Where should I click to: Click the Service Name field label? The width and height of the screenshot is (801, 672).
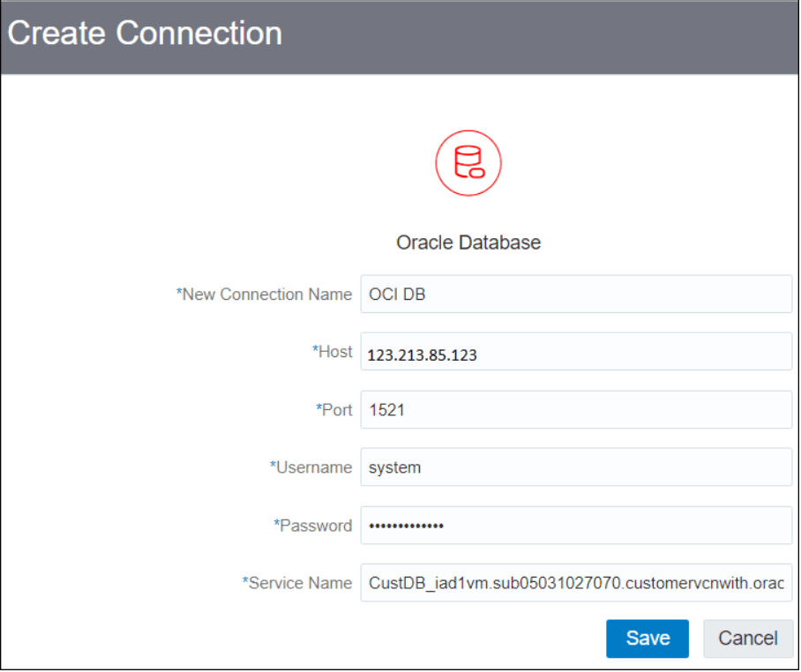tap(297, 583)
